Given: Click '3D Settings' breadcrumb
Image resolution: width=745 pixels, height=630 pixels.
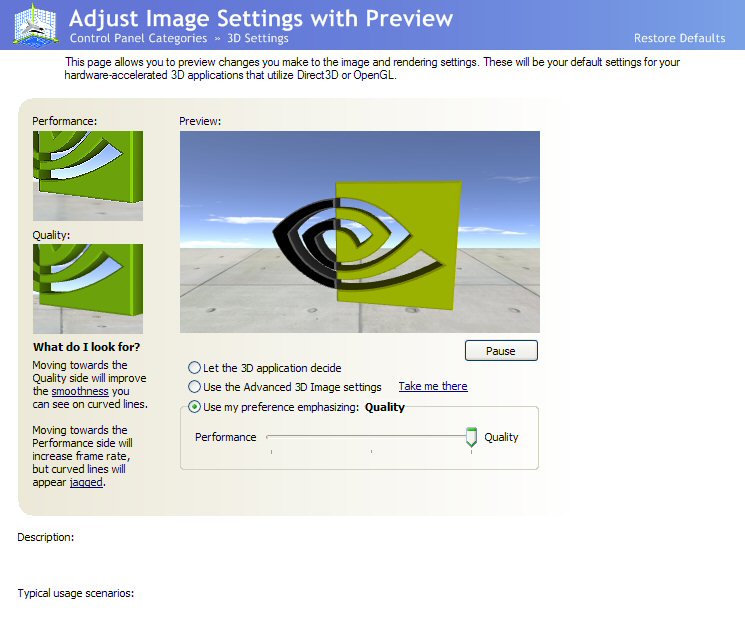Looking at the screenshot, I should click(x=258, y=38).
